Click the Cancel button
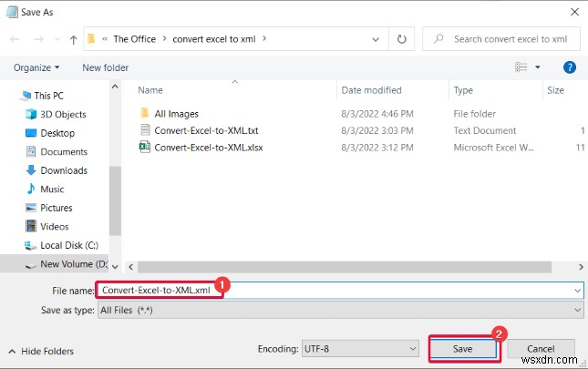Image resolution: width=588 pixels, height=369 pixels. tap(541, 349)
